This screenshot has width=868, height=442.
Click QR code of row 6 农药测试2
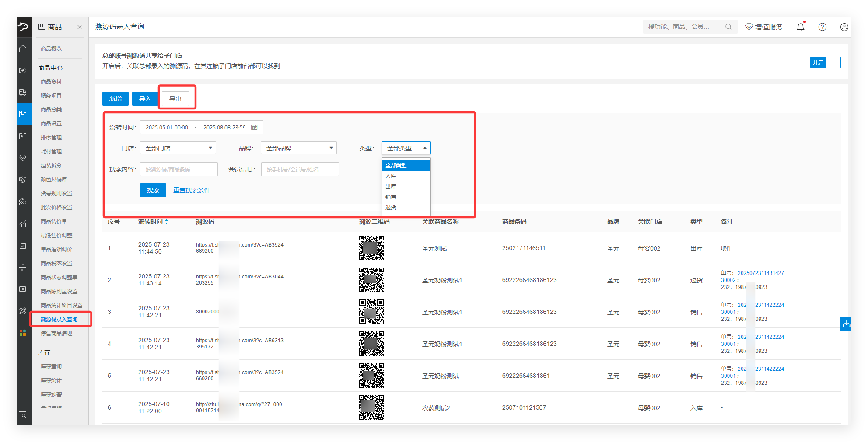pyautogui.click(x=371, y=407)
